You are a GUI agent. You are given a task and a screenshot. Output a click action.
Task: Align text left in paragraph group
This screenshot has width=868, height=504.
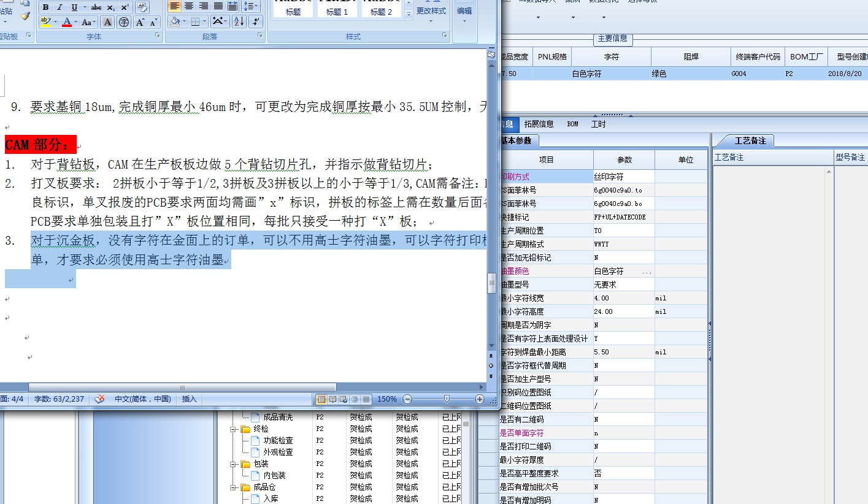pos(175,6)
